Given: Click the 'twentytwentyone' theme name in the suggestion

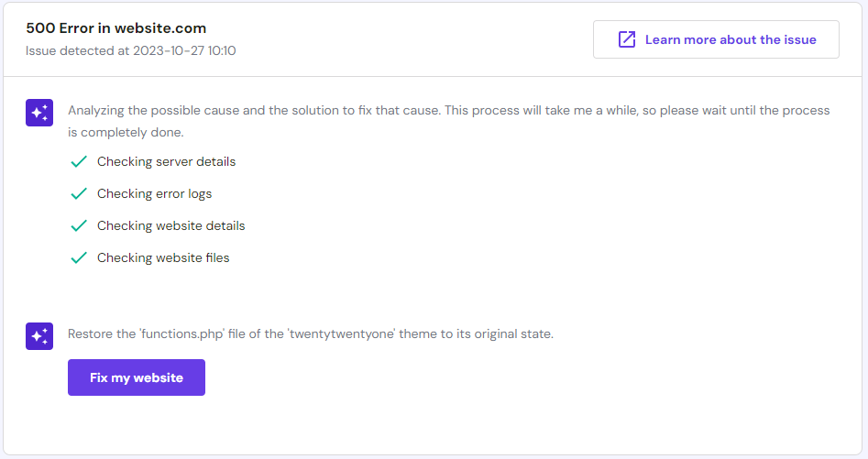Looking at the screenshot, I should [338, 334].
